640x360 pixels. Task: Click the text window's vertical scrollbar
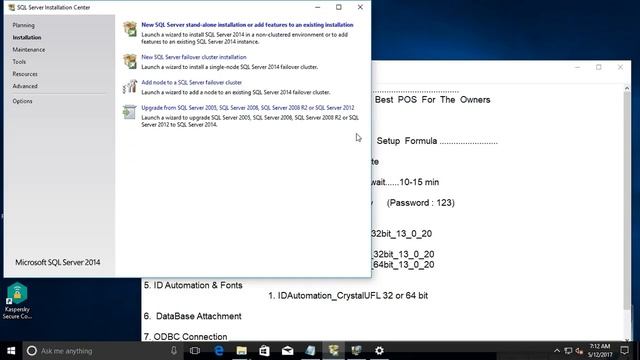tap(627, 201)
